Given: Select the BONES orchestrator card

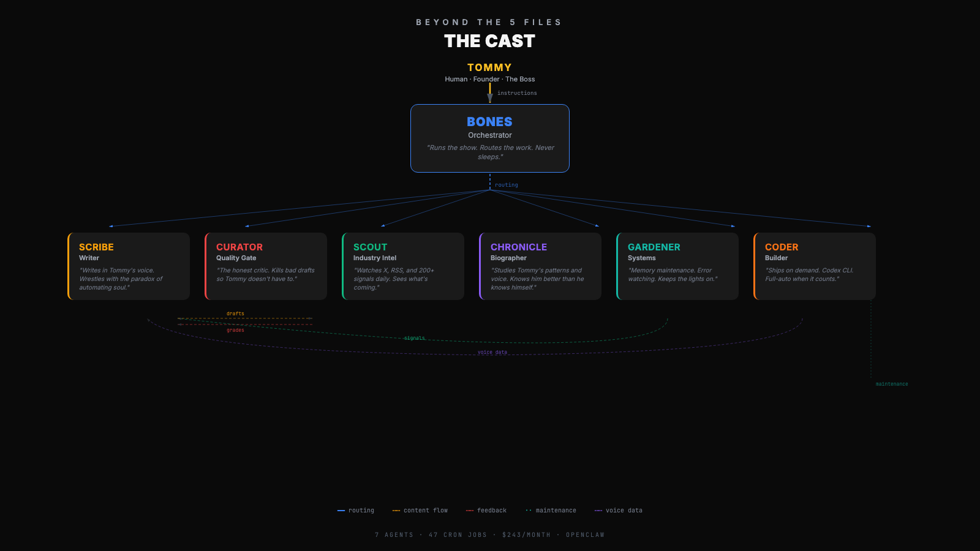Looking at the screenshot, I should click(x=490, y=138).
